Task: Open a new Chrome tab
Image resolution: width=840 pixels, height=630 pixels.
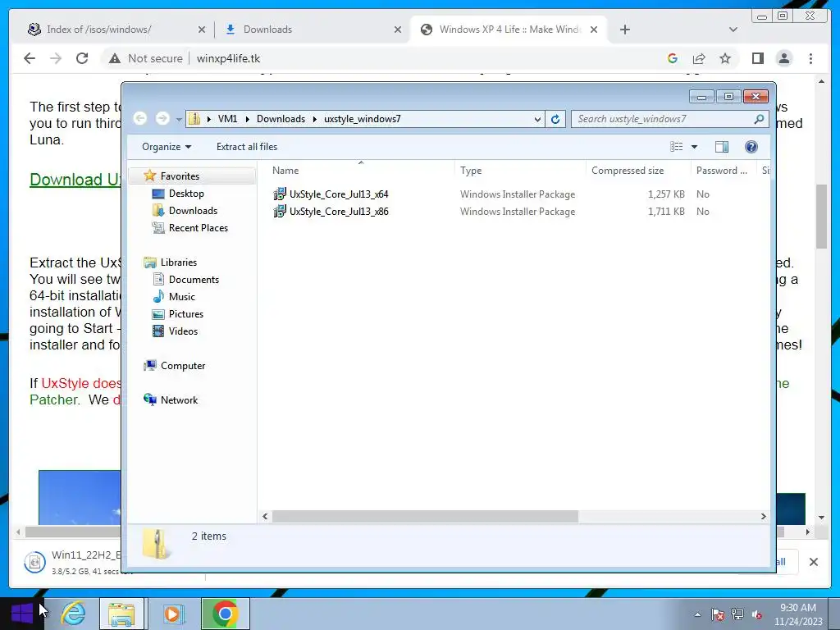Action: (x=624, y=30)
